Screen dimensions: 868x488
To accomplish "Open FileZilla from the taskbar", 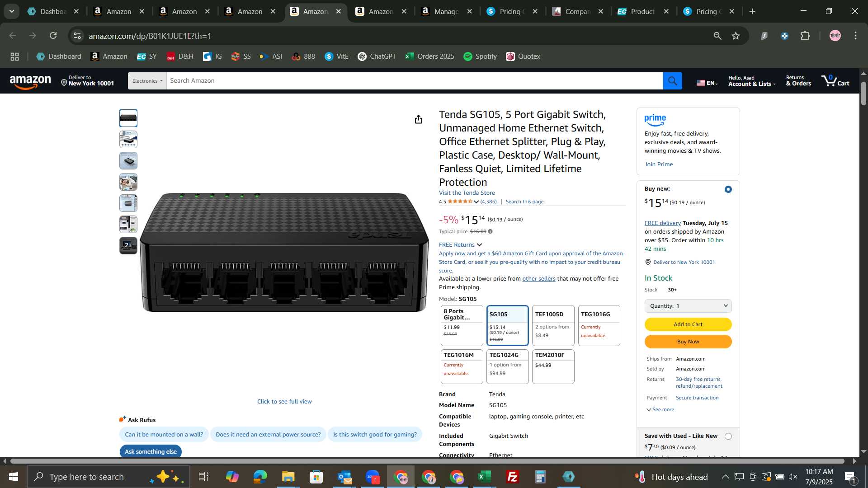I will pos(513,477).
